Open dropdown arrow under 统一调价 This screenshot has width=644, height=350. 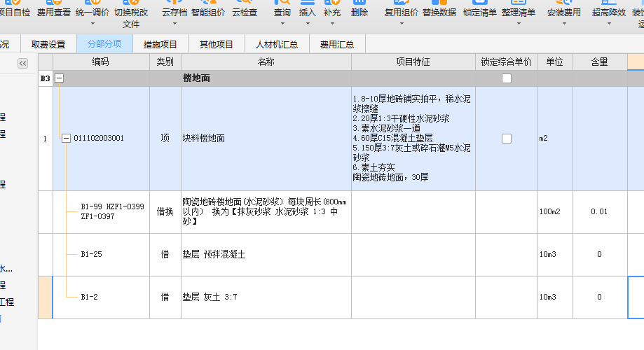93,24
